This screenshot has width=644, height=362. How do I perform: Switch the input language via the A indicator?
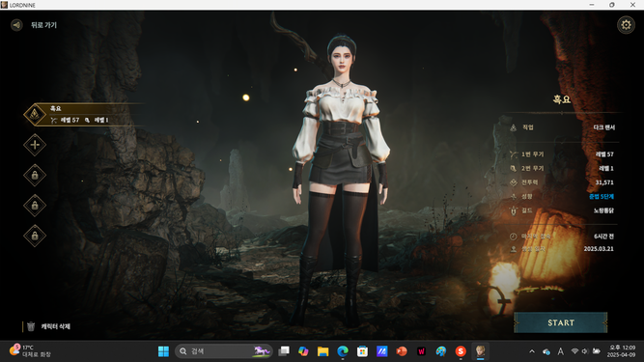click(561, 351)
